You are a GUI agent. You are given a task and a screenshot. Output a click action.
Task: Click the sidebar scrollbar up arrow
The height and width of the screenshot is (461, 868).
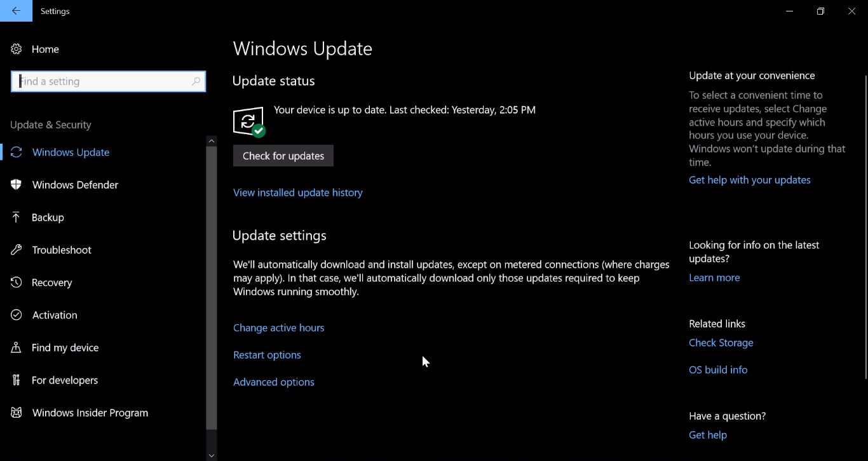pos(212,141)
